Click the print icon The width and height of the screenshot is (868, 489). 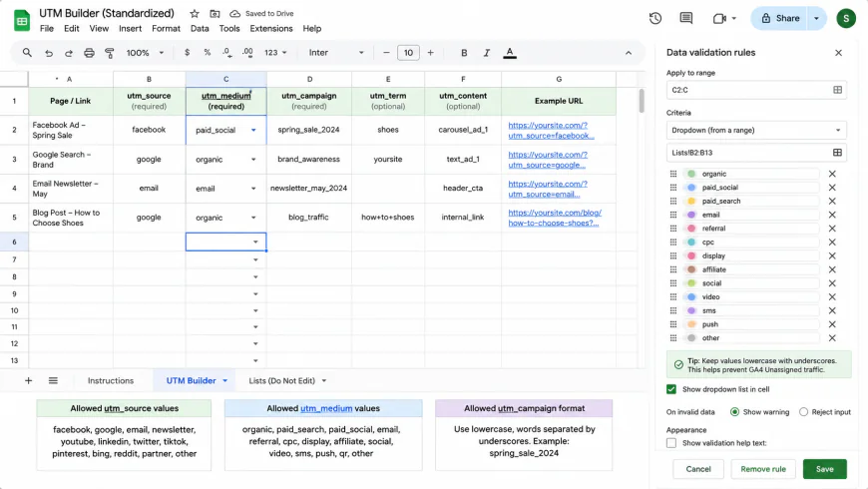coord(89,53)
